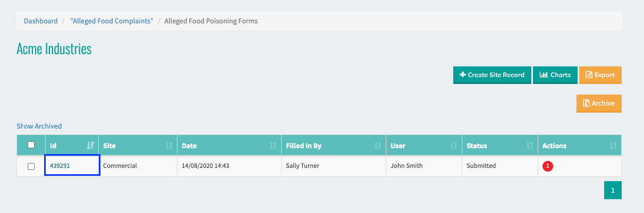This screenshot has height=213, width=644.
Task: Sort by Status column arrows icon
Action: click(530, 146)
